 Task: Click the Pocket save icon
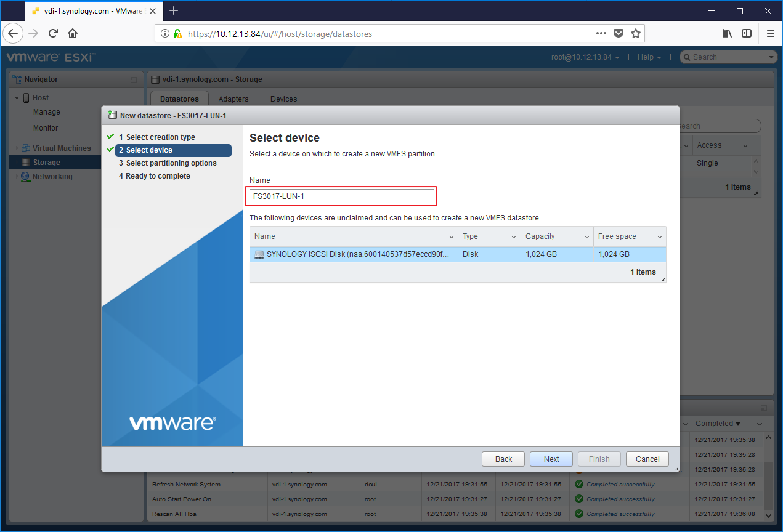(619, 33)
